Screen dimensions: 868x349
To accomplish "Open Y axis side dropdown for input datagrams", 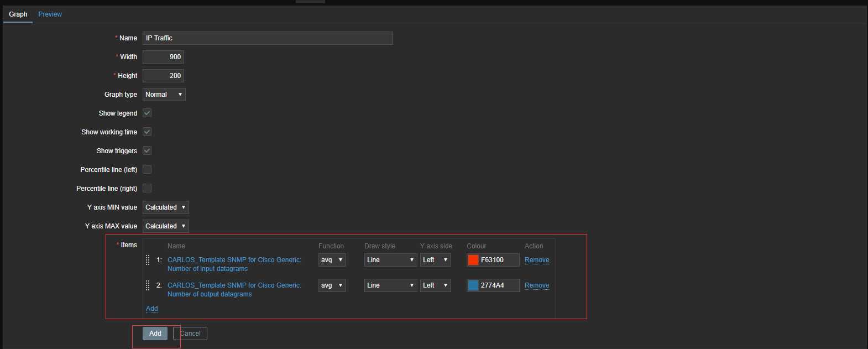I will pos(436,260).
